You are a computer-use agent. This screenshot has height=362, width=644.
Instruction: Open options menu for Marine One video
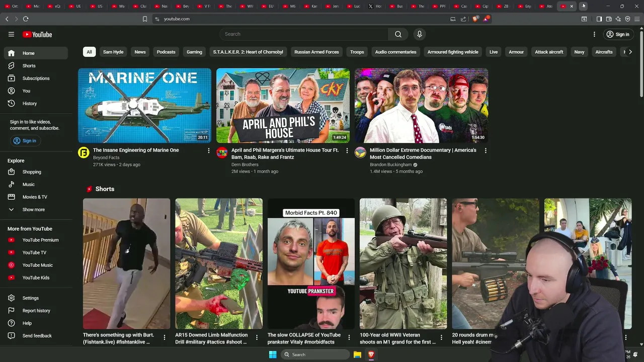point(209,150)
